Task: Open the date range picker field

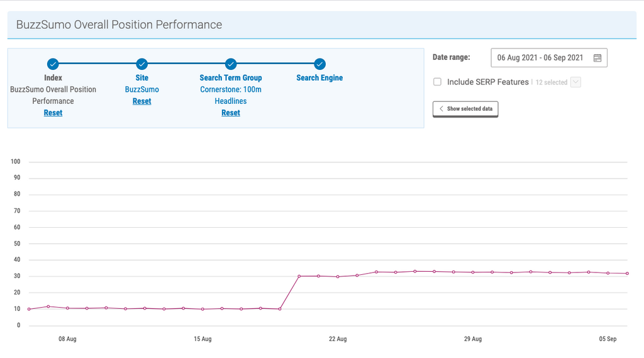Action: pyautogui.click(x=541, y=58)
